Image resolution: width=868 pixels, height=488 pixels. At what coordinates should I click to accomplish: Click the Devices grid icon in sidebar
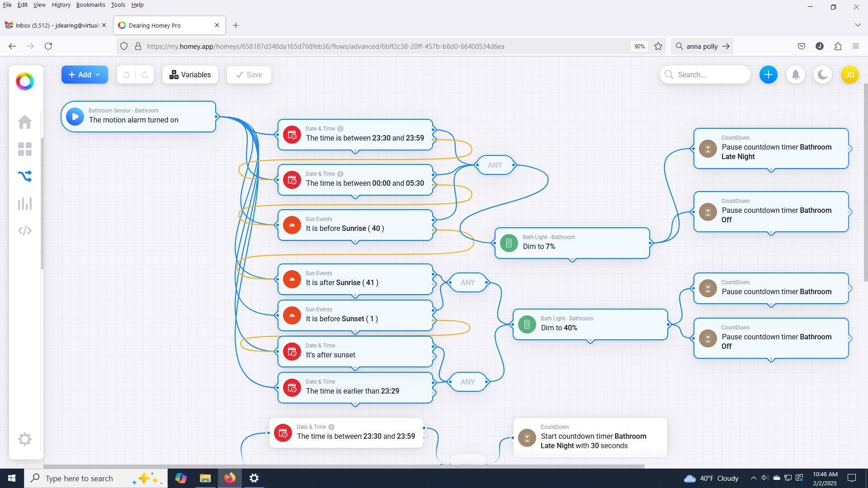click(25, 149)
